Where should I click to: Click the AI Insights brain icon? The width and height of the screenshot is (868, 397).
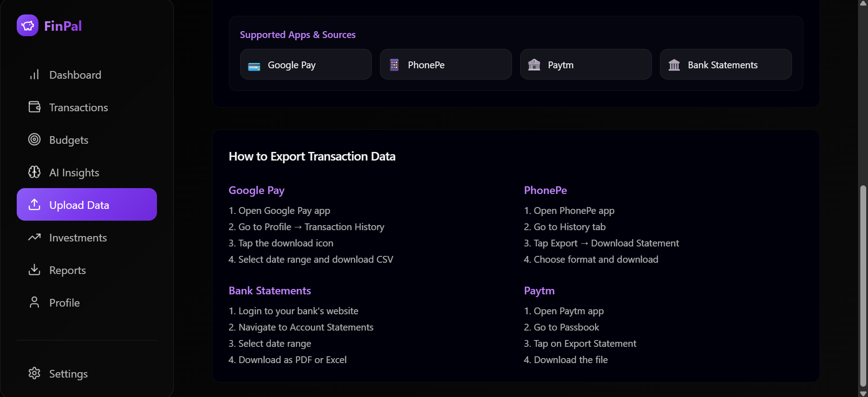[x=34, y=172]
